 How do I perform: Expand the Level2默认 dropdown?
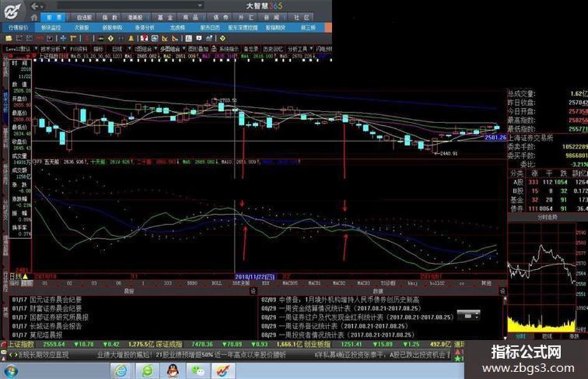pyautogui.click(x=36, y=49)
